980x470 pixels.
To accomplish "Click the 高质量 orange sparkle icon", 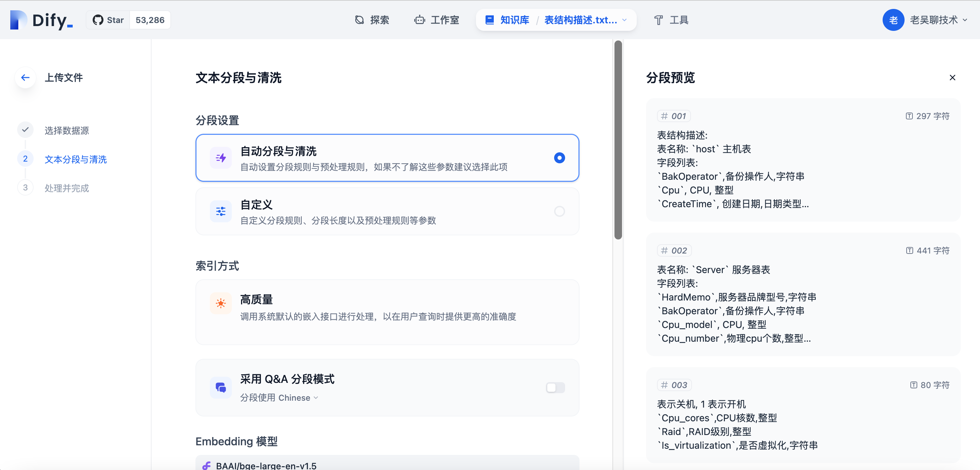I will click(220, 303).
